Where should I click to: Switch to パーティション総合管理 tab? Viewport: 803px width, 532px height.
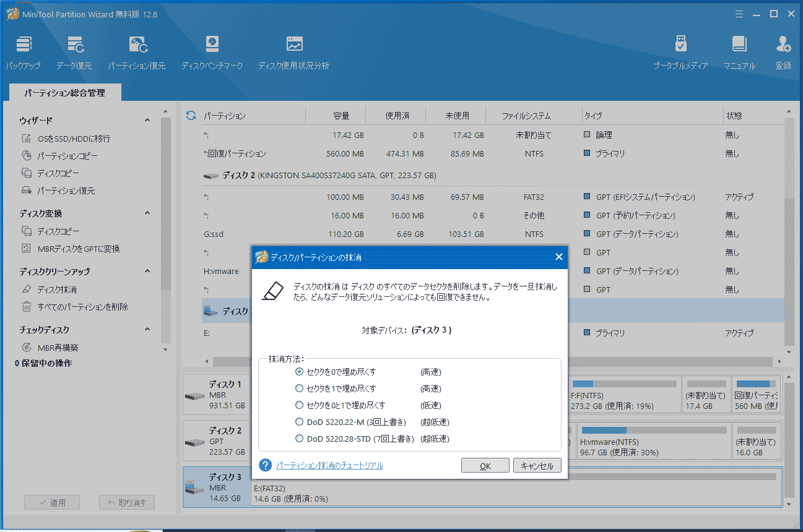[x=65, y=93]
